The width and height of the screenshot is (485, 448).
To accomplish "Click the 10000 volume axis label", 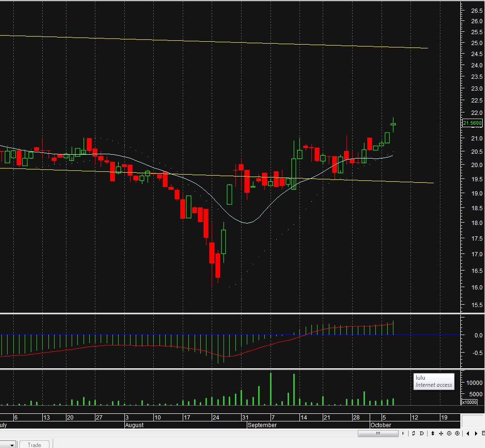I will click(x=474, y=383).
